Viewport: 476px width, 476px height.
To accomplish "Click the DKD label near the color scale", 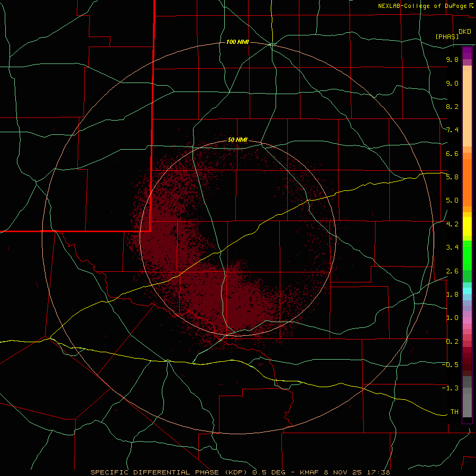I will click(465, 32).
